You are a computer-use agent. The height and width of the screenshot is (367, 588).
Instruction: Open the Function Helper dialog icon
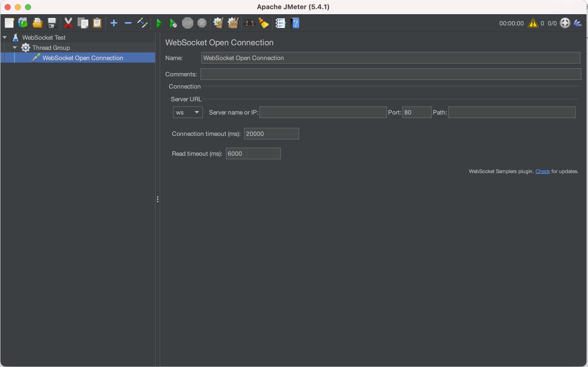[x=281, y=23]
